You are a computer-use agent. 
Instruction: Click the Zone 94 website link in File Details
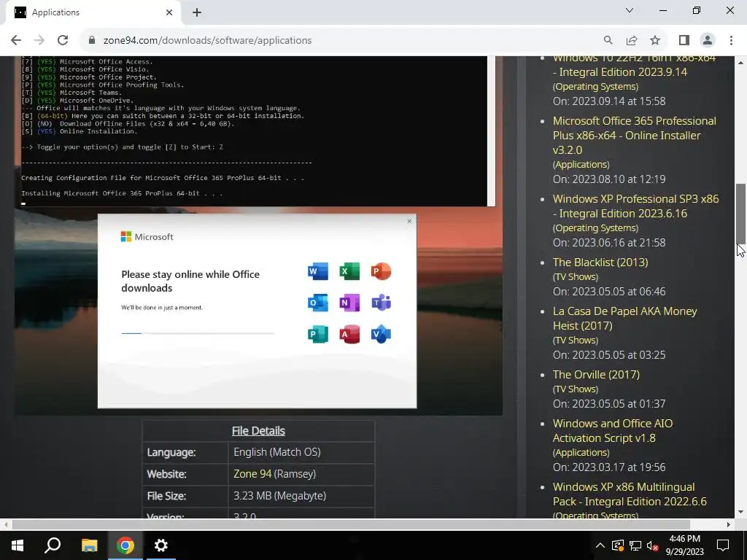[x=252, y=474]
